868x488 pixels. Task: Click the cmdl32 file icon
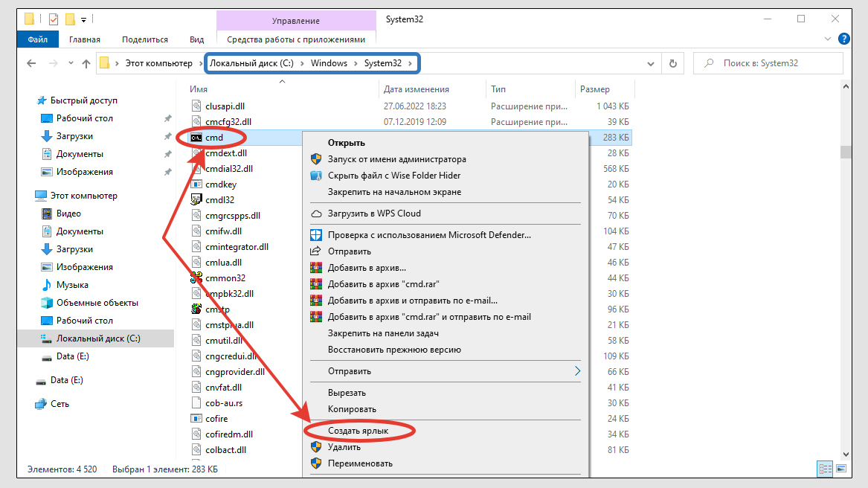(x=196, y=199)
